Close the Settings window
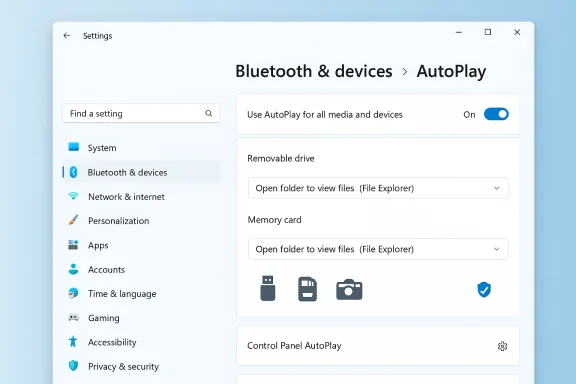The image size is (576, 384). coord(517,32)
